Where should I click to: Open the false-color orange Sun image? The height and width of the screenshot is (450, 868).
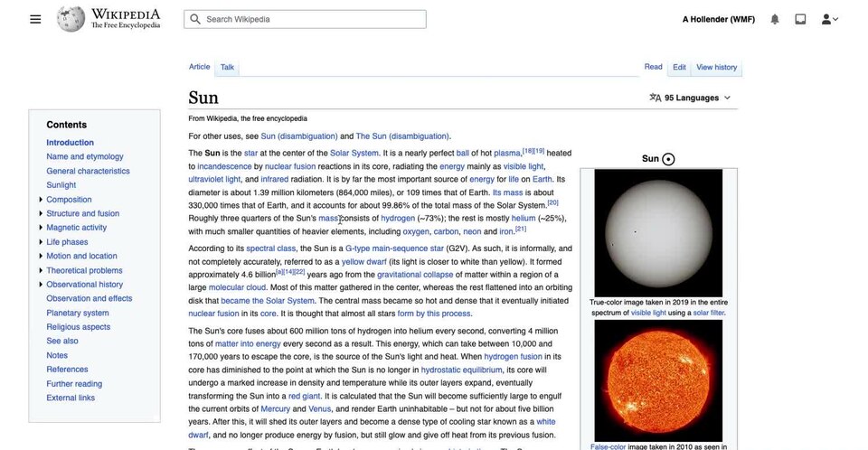coord(658,380)
